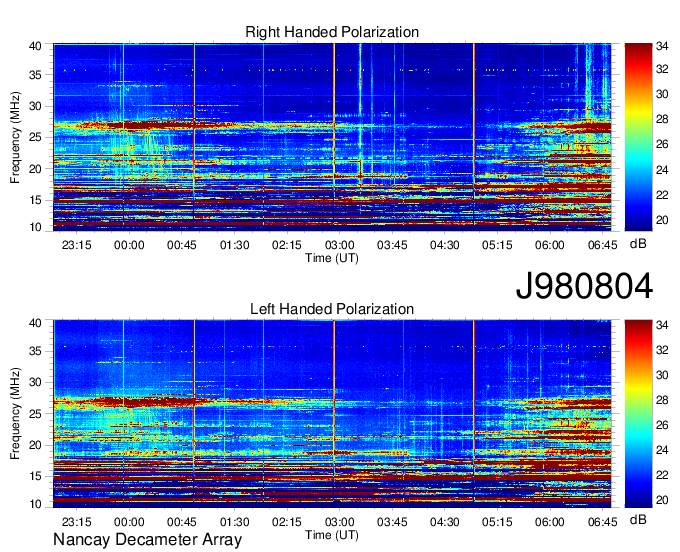680x552 pixels.
Task: Click the "26" value on Right Handed colorbar
Action: [662, 144]
